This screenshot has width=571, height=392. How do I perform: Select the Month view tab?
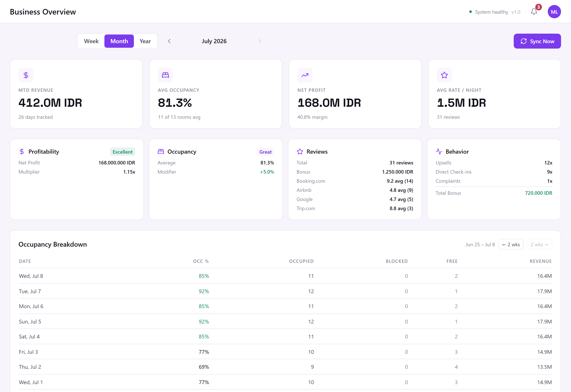click(x=119, y=41)
